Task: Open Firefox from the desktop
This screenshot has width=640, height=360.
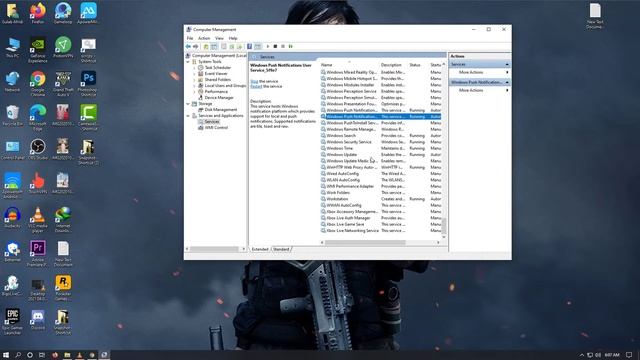Action: point(38,13)
